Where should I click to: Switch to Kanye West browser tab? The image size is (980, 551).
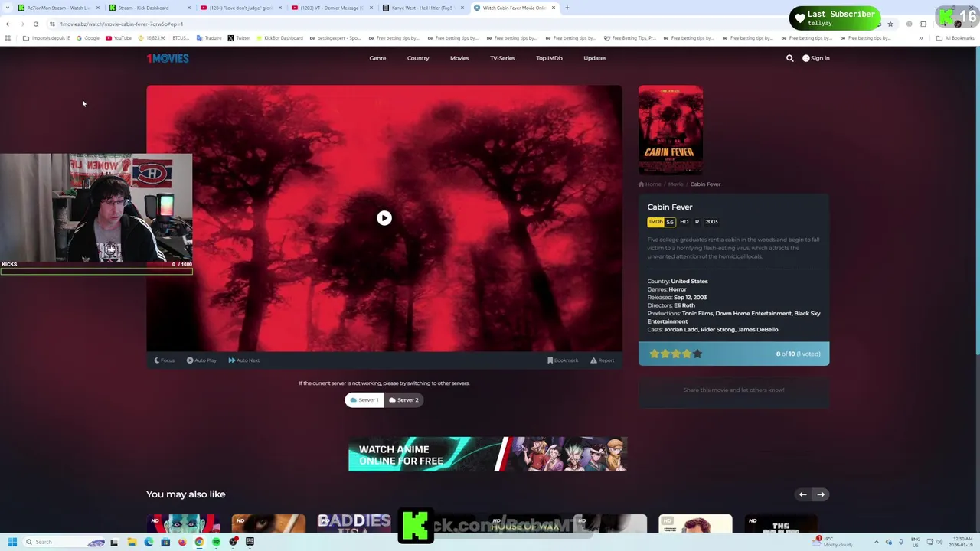422,8
